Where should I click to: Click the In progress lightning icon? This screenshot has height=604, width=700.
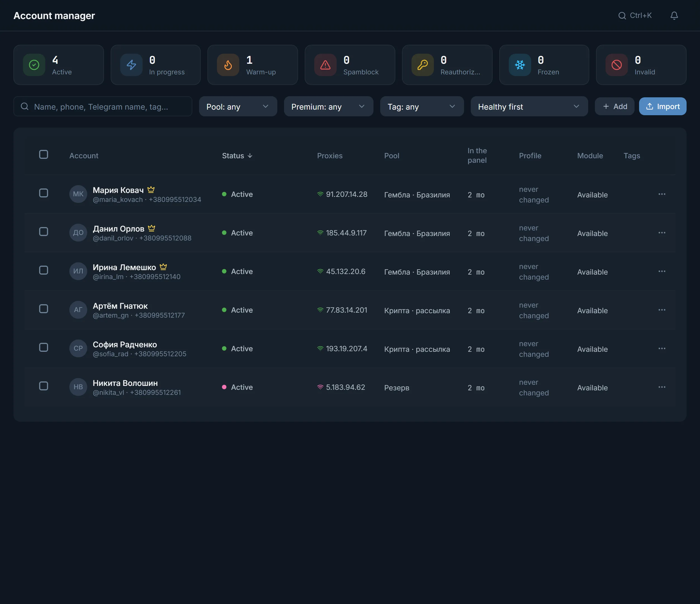(131, 65)
